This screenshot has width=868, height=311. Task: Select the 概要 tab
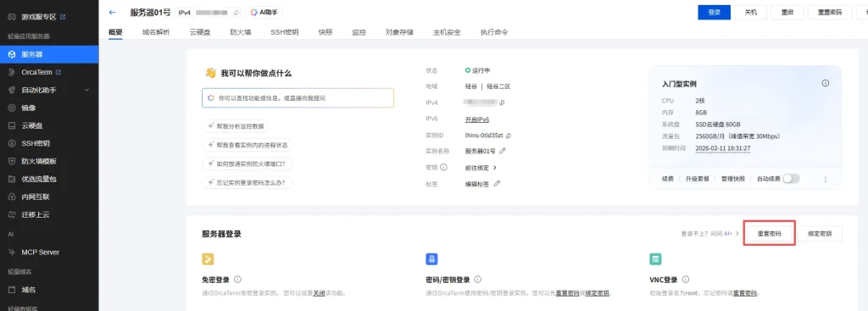tap(115, 32)
